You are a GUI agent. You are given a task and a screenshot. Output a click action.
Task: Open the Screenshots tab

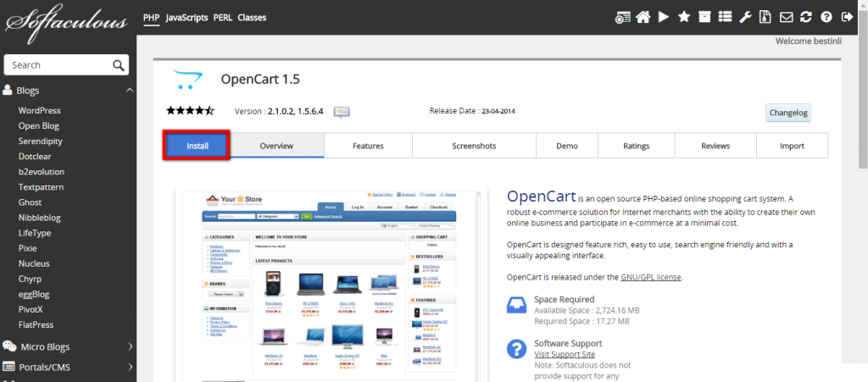[x=474, y=146]
